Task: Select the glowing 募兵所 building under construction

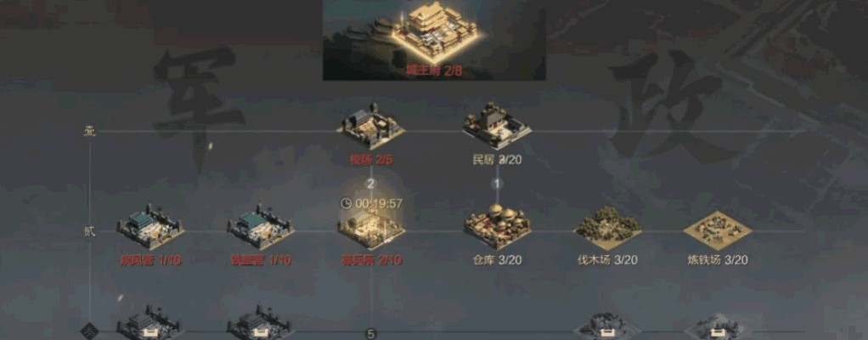Action: (371, 228)
